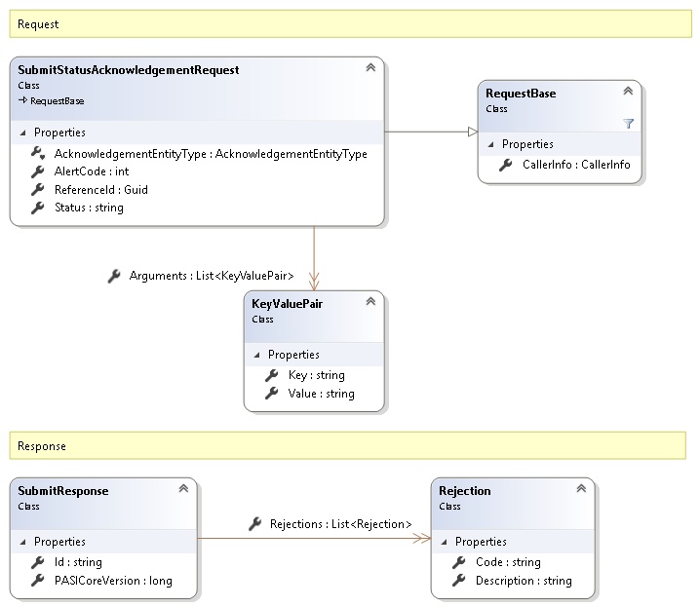Image resolution: width=700 pixels, height=607 pixels.
Task: Click the wrench icon next to ReferenceId
Action: [x=37, y=189]
